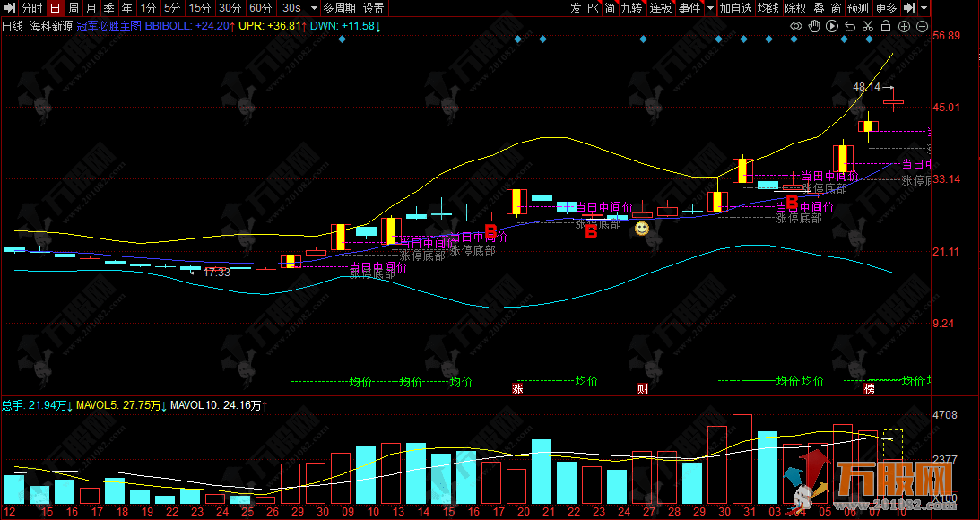Click the 加自选 add-to-watchlist button

pyautogui.click(x=735, y=8)
